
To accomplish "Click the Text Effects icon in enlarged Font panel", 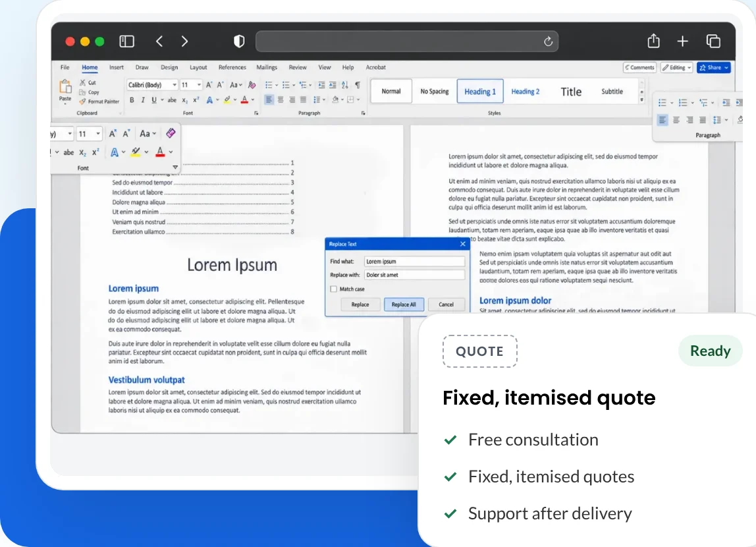I will 115,152.
